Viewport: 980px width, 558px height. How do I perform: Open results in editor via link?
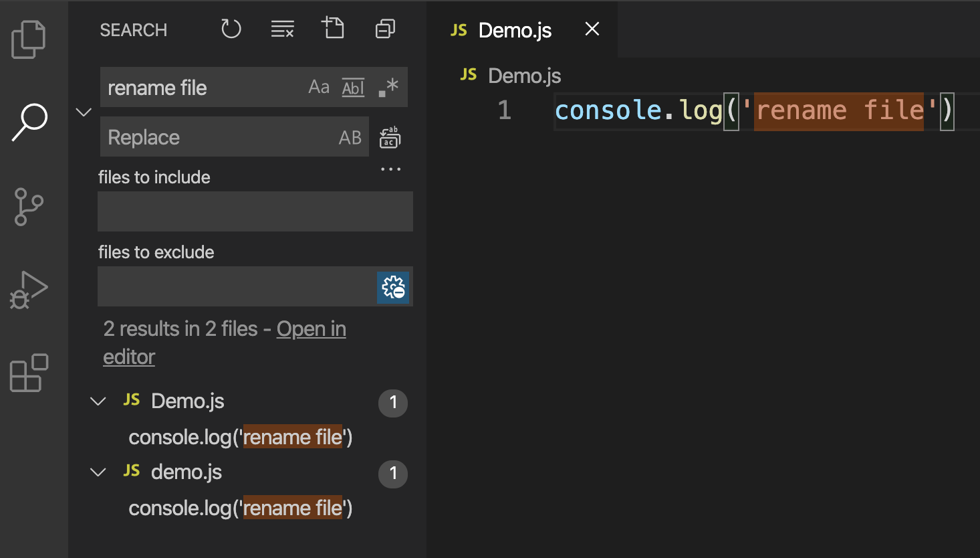point(312,329)
